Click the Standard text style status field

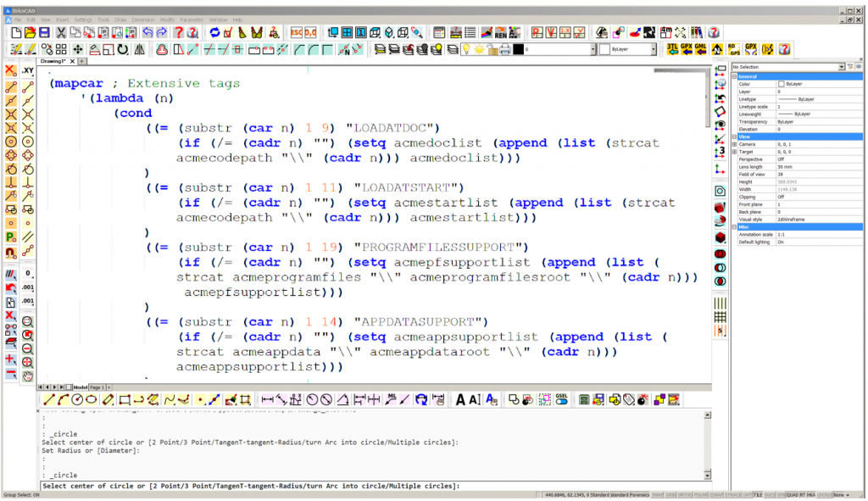(x=600, y=495)
